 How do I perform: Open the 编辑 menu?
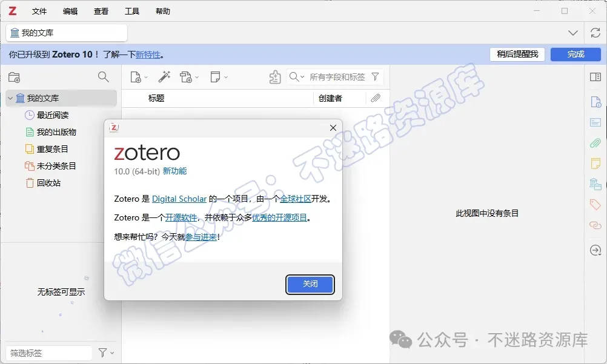pos(70,12)
